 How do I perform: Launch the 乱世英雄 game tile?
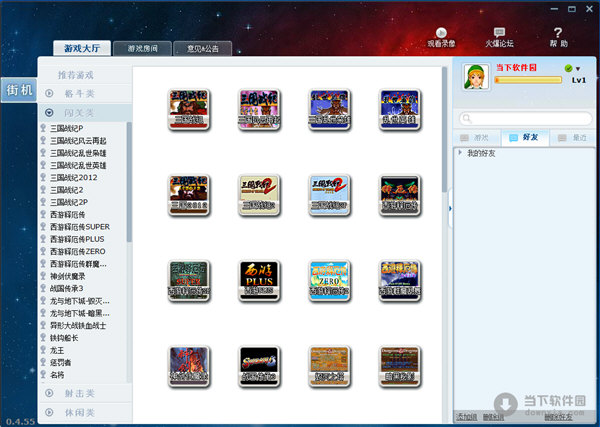399,109
